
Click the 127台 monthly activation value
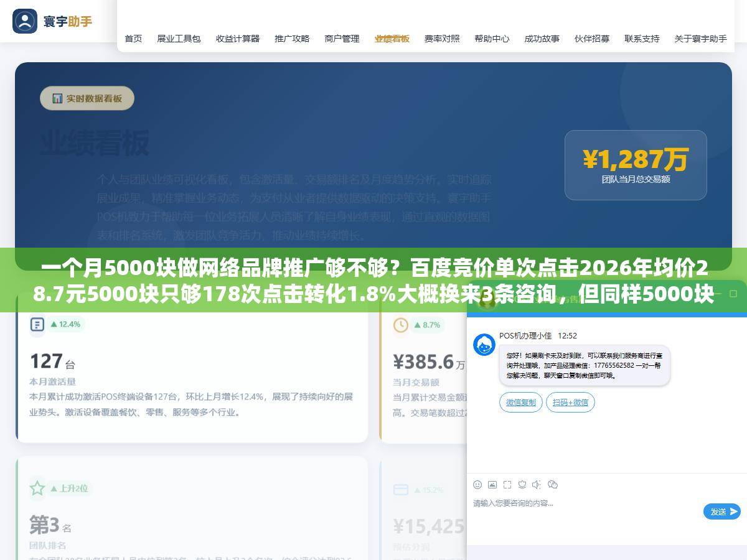pyautogui.click(x=53, y=362)
